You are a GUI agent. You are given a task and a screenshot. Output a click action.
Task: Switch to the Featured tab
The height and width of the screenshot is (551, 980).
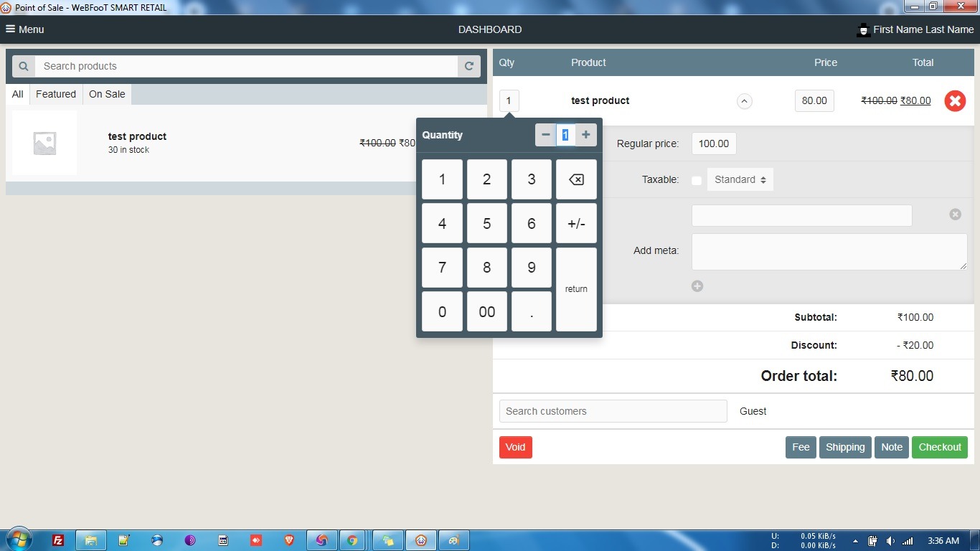pyautogui.click(x=56, y=94)
